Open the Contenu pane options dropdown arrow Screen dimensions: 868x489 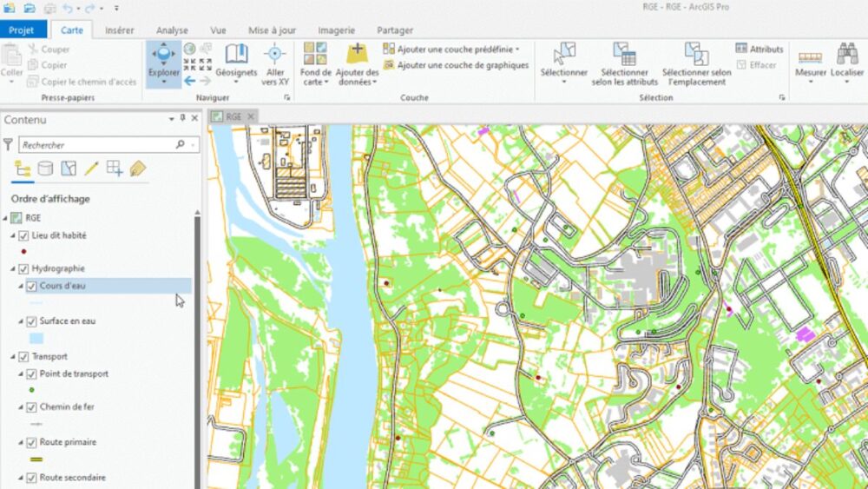pyautogui.click(x=172, y=118)
